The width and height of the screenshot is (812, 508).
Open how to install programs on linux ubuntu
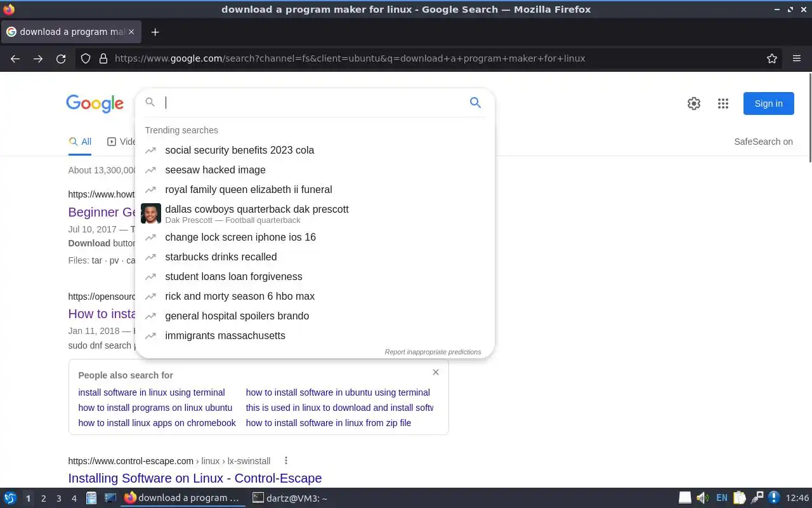click(155, 408)
